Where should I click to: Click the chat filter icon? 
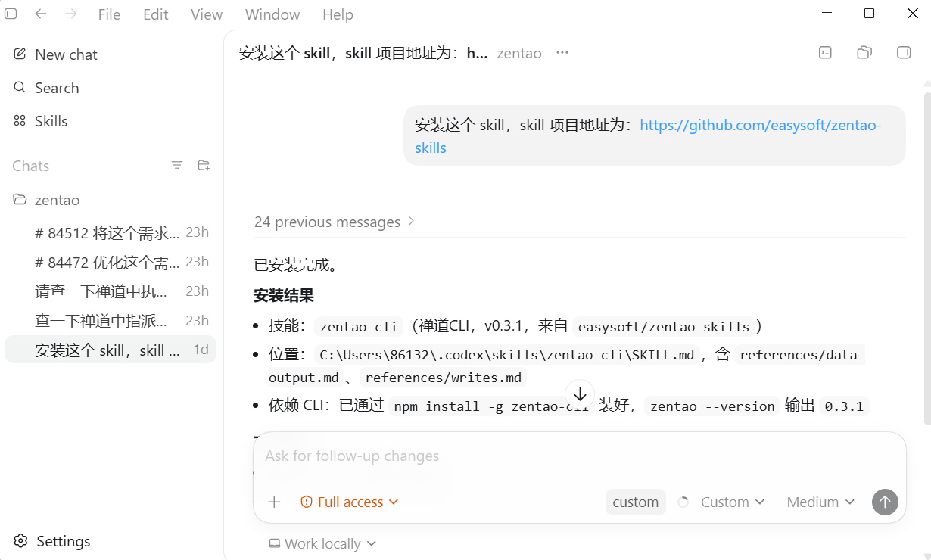177,165
